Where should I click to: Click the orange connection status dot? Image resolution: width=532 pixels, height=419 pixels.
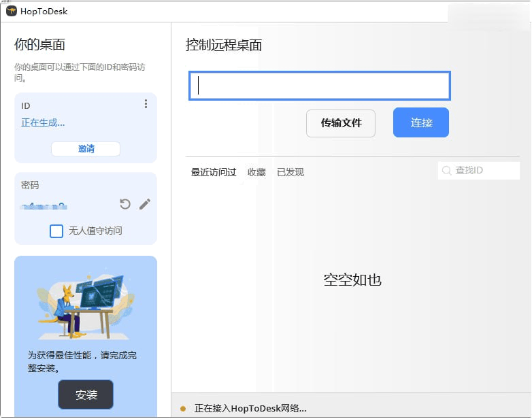[182, 409]
